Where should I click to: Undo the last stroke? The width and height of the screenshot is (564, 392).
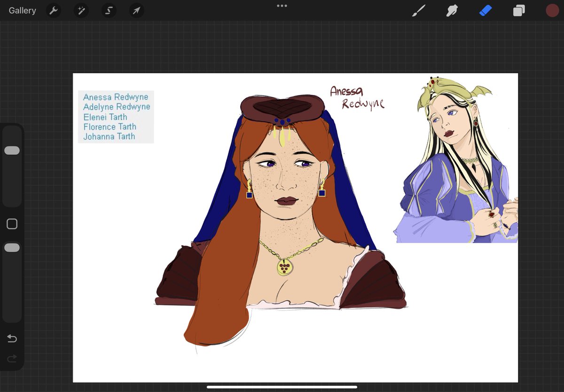12,338
